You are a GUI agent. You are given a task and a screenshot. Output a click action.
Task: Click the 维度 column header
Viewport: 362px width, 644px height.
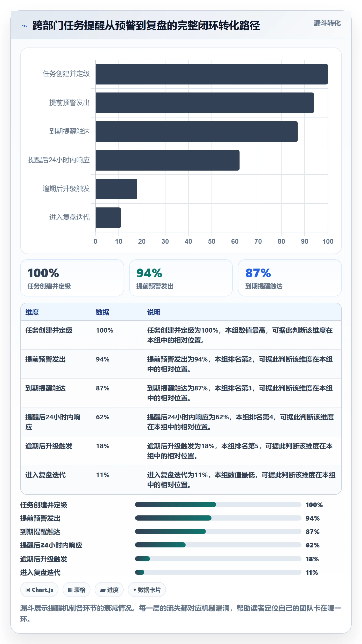tap(32, 312)
